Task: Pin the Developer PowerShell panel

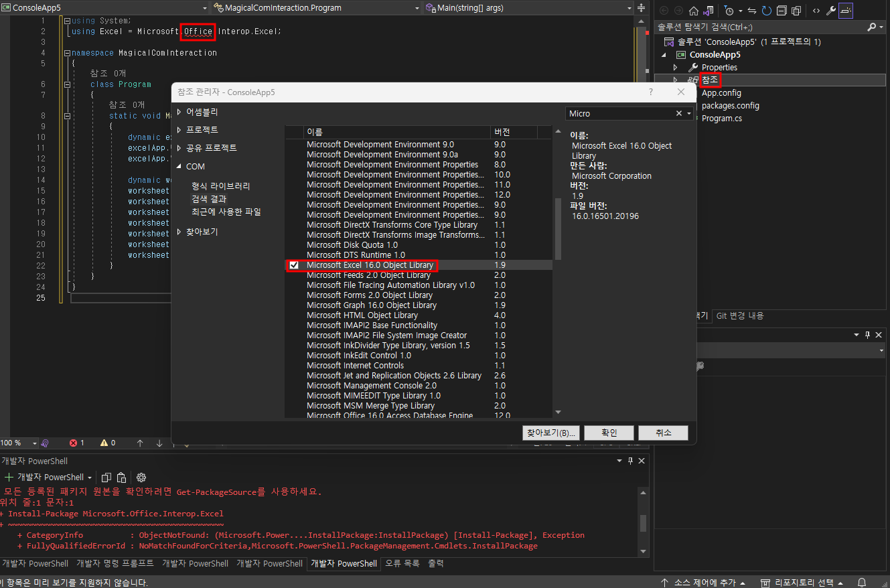Action: point(629,461)
